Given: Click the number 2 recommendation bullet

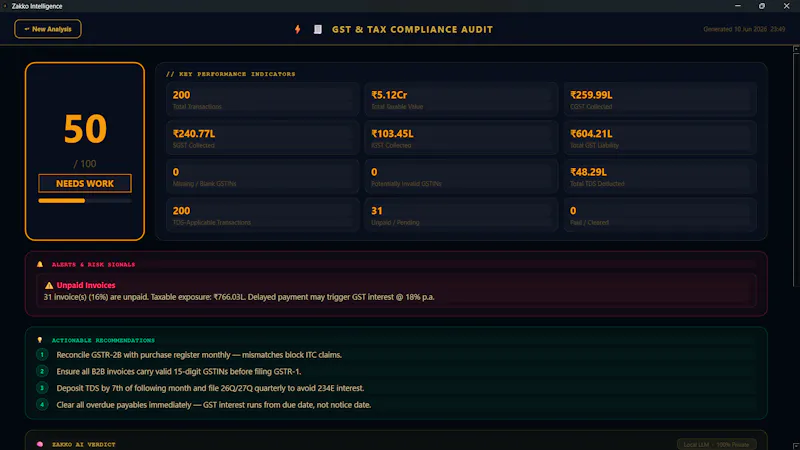Looking at the screenshot, I should point(42,371).
